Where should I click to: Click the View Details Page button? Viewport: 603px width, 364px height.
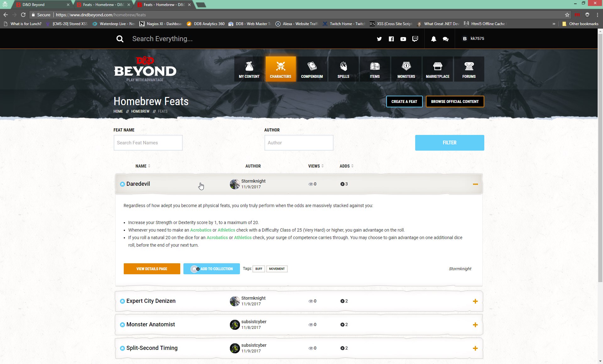click(x=152, y=269)
